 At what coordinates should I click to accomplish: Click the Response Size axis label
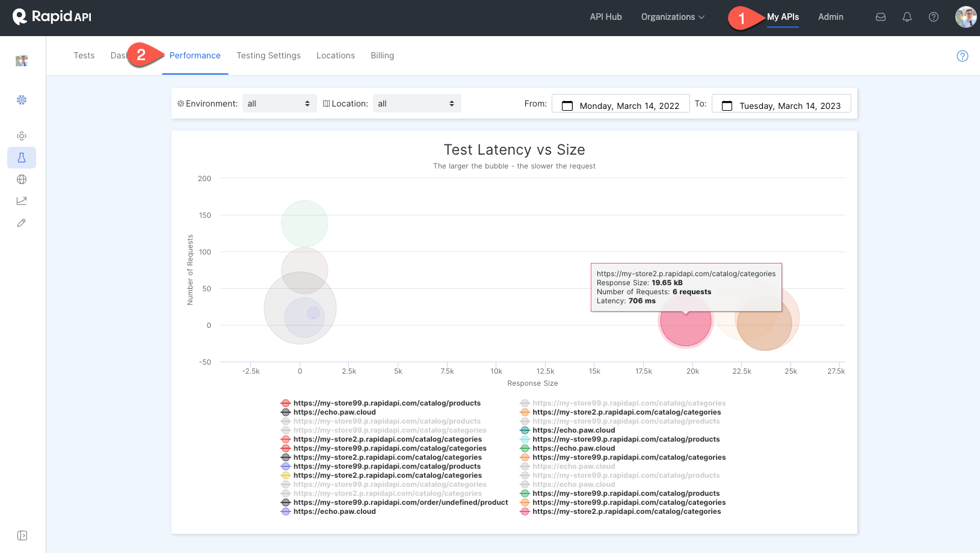tap(532, 383)
